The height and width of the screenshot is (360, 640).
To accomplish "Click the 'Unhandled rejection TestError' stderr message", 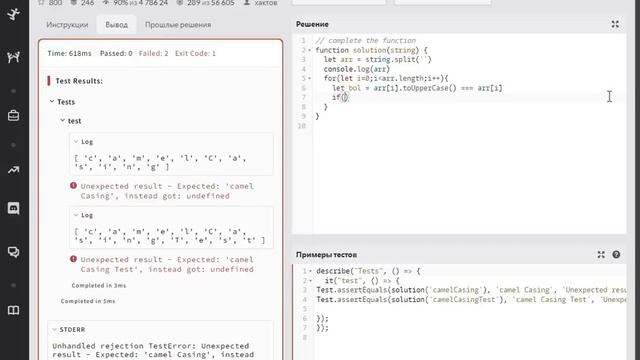I will point(153,350).
